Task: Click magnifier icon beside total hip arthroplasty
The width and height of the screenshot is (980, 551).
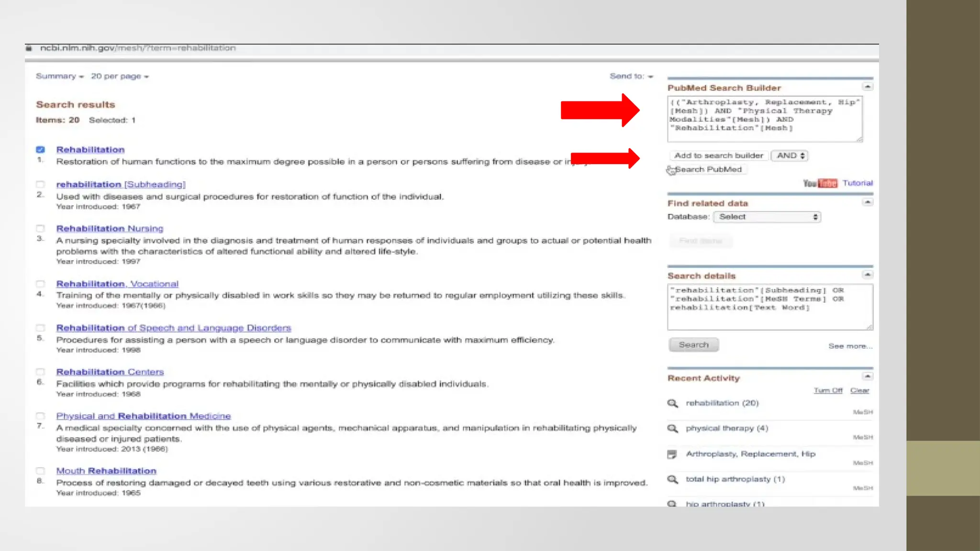Action: point(672,479)
